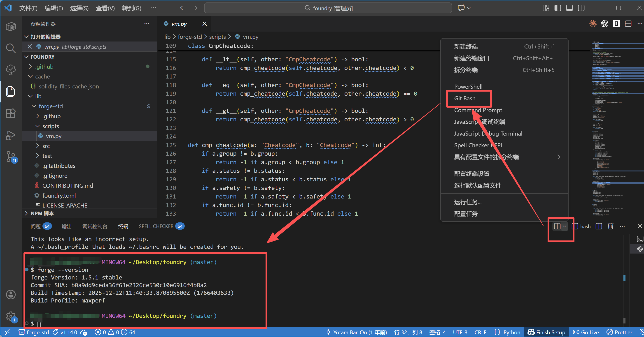The image size is (644, 337).
Task: Toggle the bottom panel layout button
Action: click(569, 8)
